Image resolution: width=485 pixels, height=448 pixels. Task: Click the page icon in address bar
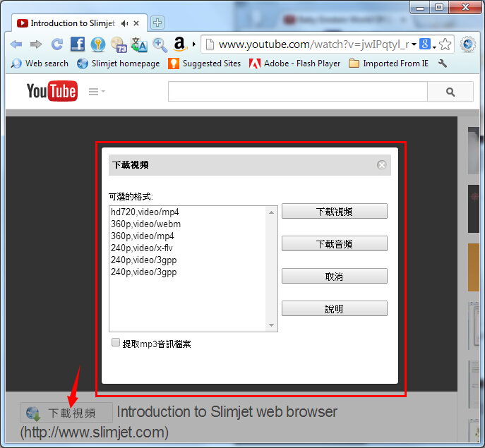[210, 44]
